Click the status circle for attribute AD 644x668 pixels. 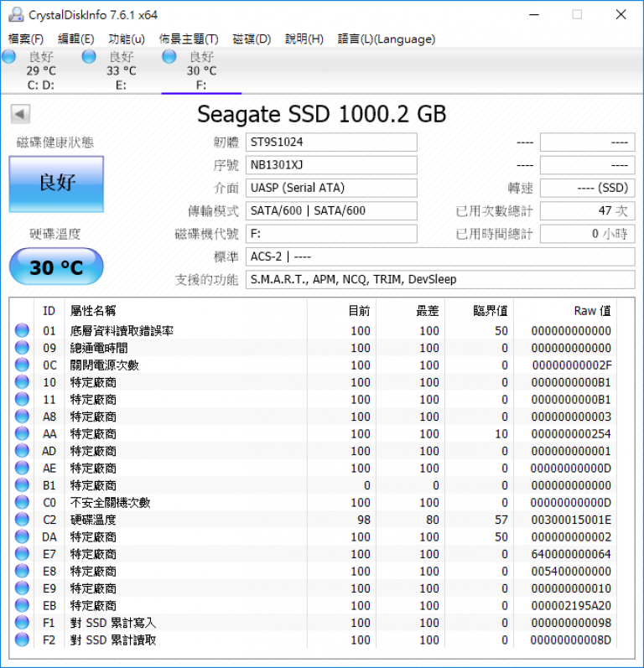[x=22, y=451]
